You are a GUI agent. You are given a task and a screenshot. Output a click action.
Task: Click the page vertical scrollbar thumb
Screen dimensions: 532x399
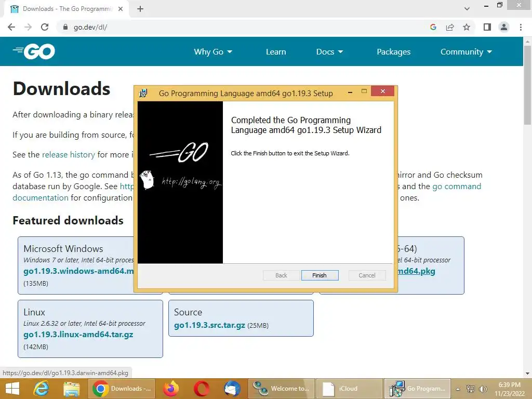(x=527, y=85)
